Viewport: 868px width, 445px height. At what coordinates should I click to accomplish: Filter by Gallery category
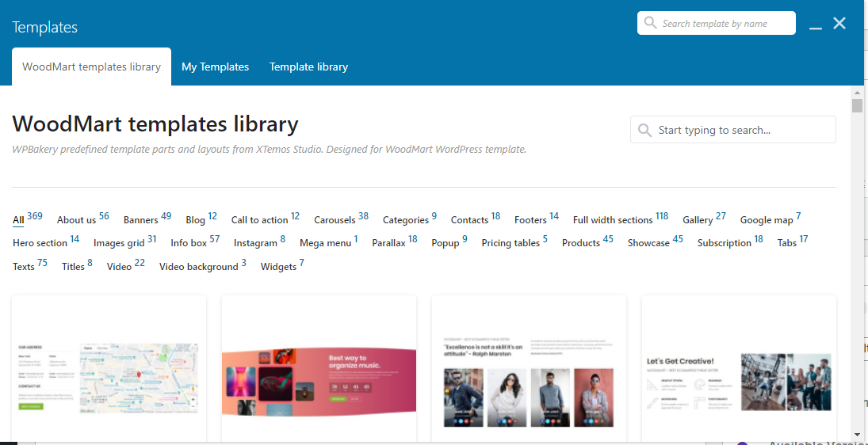coord(704,219)
